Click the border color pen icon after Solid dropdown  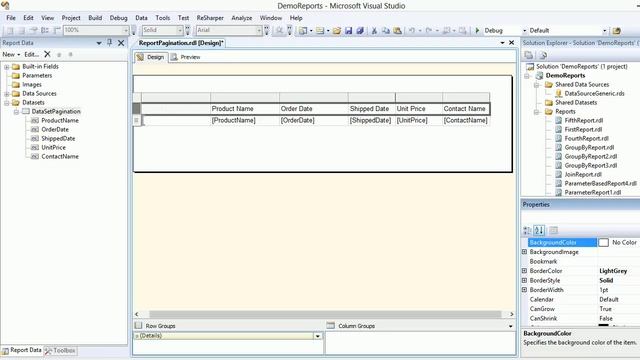(x=187, y=30)
